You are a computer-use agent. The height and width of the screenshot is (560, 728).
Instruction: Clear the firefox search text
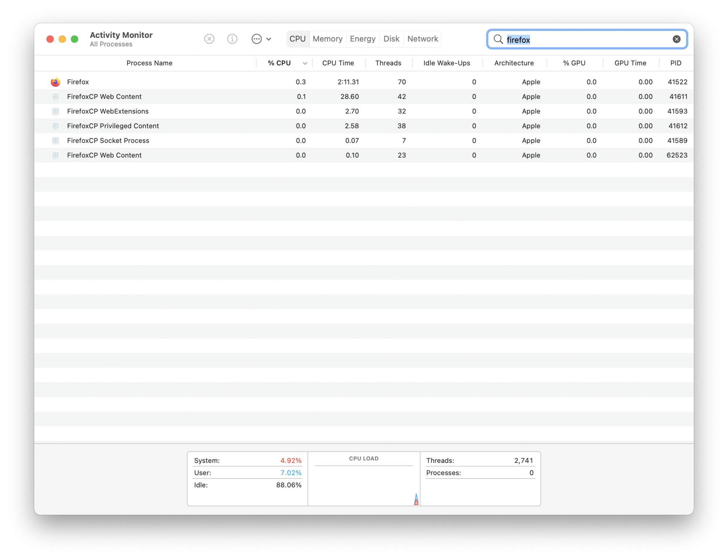676,39
